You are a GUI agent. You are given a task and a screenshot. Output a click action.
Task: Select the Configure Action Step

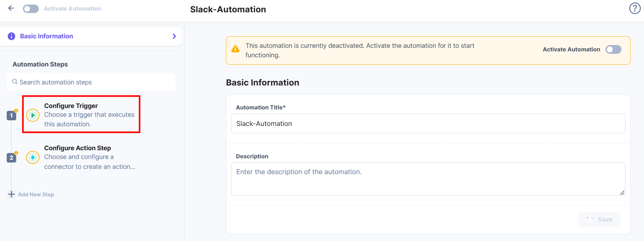(x=81, y=157)
